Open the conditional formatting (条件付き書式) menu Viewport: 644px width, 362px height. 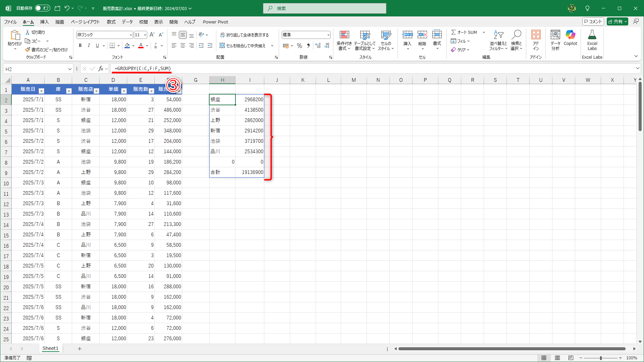point(344,40)
